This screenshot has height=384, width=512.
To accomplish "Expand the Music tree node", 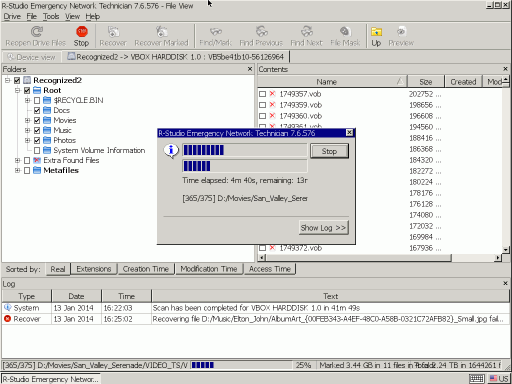I will [x=28, y=130].
